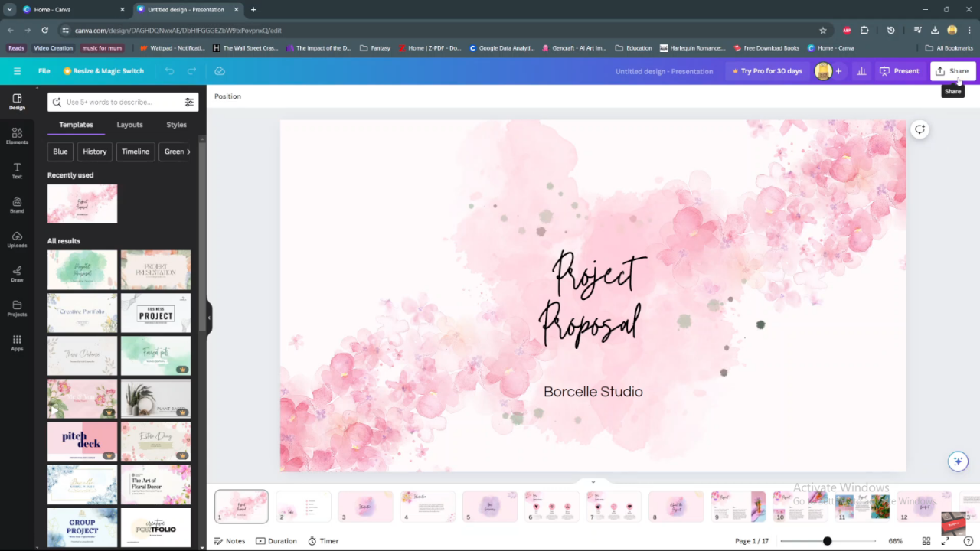The height and width of the screenshot is (551, 980).
Task: Filter templates by Timeline chip
Action: pos(136,152)
